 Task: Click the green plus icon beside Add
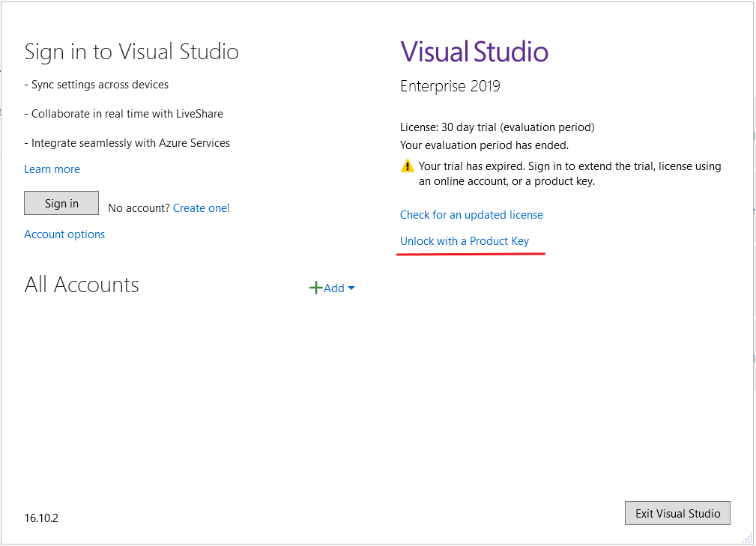(315, 288)
